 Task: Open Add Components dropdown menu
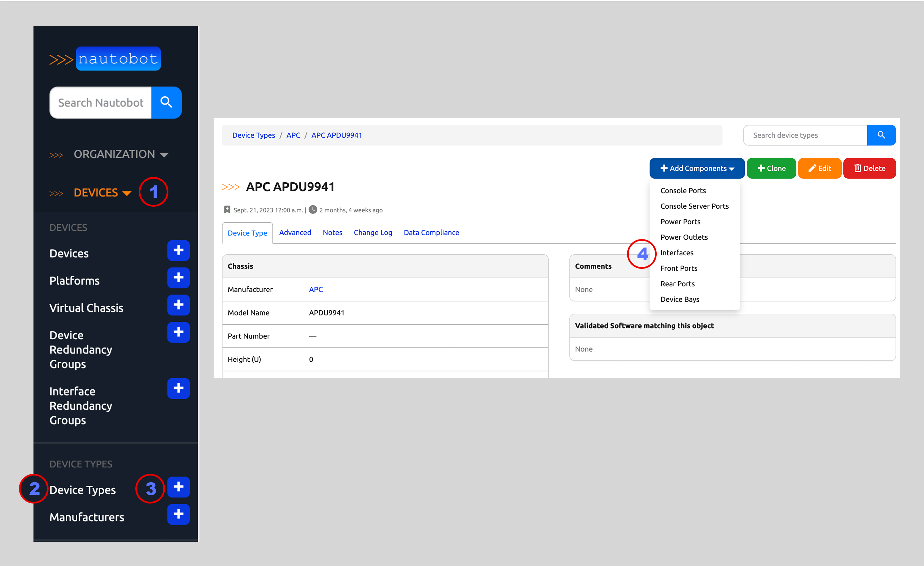(696, 169)
